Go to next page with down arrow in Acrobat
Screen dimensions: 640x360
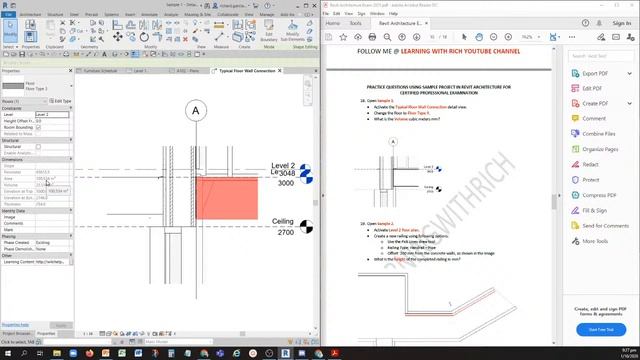(x=416, y=37)
